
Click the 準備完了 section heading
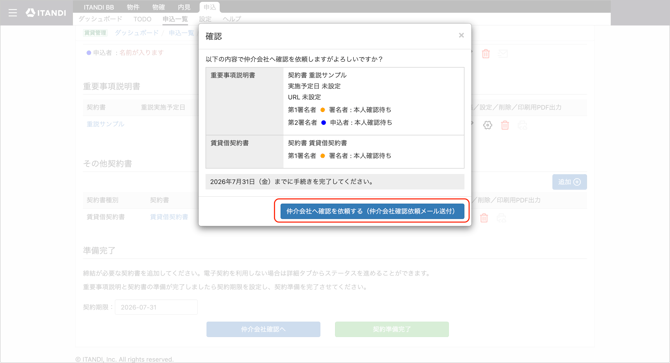(x=99, y=250)
